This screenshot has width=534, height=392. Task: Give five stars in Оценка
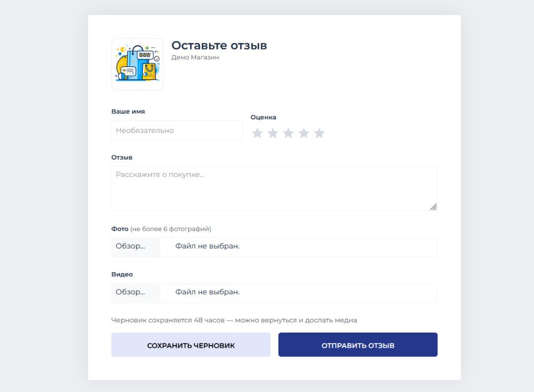point(319,133)
